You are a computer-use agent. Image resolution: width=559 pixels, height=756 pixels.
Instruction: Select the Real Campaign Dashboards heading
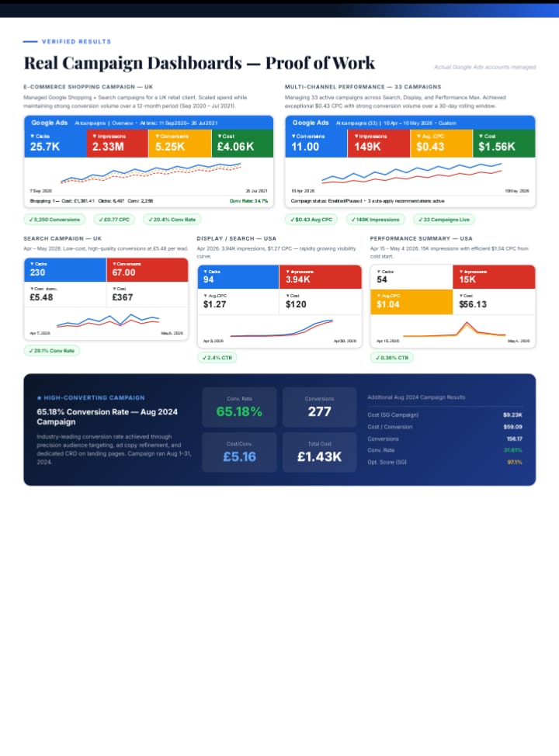200,63
